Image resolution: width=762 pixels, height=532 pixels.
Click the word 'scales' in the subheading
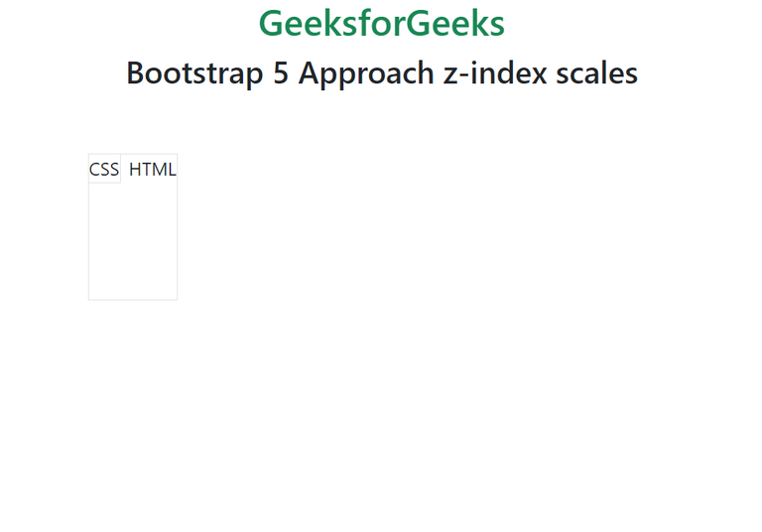tap(593, 72)
